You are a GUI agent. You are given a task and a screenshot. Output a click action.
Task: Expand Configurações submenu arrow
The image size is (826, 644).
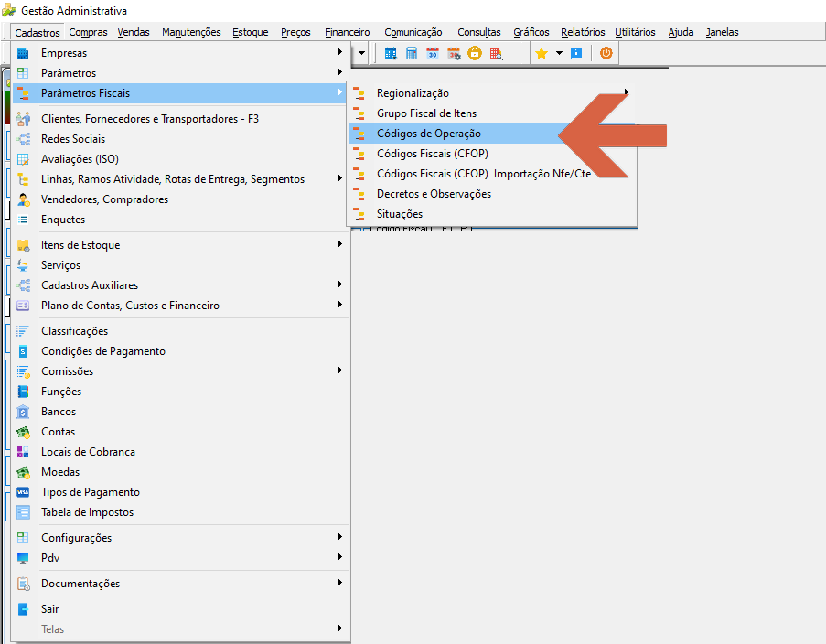click(340, 537)
